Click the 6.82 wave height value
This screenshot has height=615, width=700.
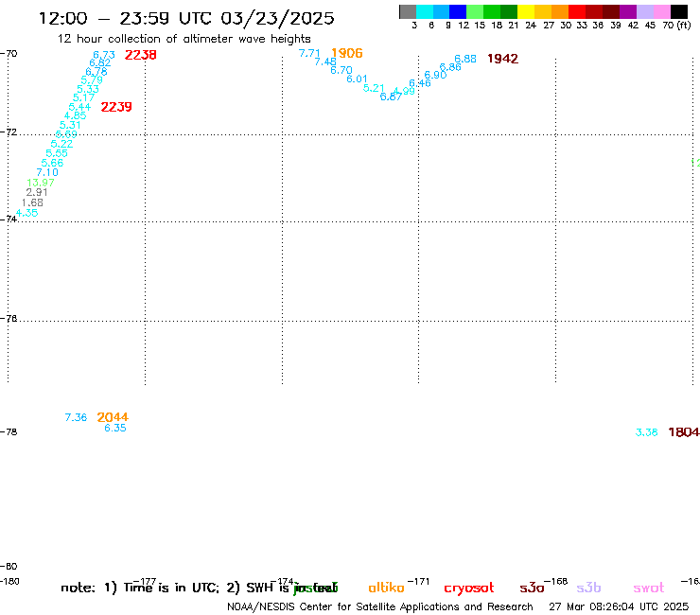(x=100, y=63)
